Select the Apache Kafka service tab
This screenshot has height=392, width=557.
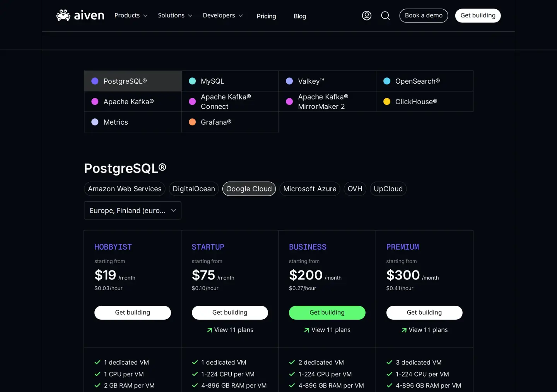point(133,102)
